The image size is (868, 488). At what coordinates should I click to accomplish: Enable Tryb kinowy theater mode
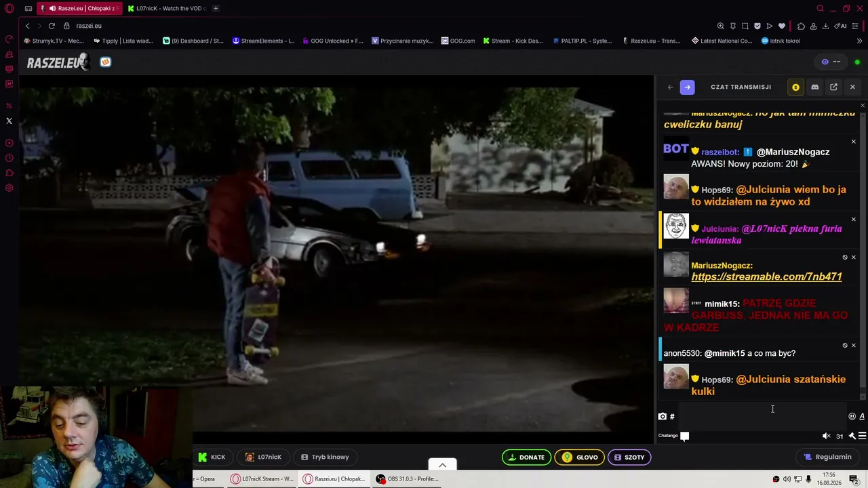pyautogui.click(x=325, y=457)
